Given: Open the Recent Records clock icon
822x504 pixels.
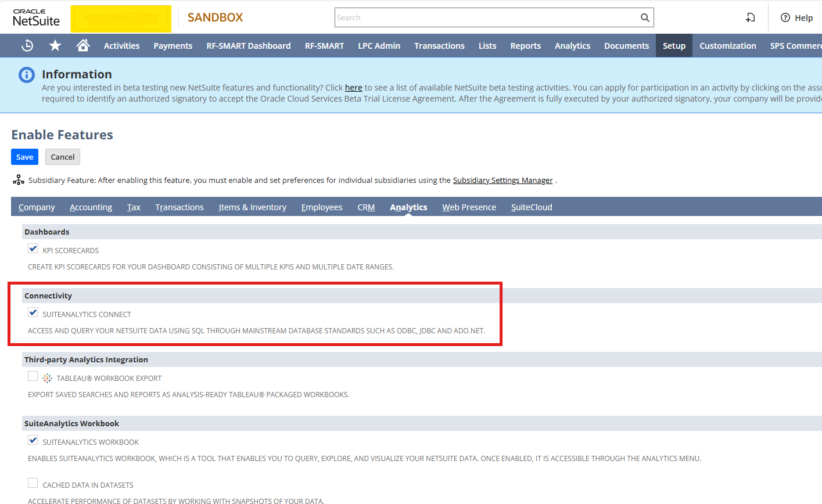Looking at the screenshot, I should 27,45.
